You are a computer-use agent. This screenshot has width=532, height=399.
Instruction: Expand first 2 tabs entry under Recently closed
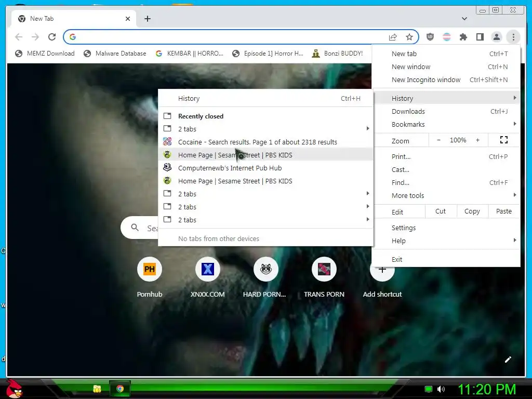click(265, 129)
